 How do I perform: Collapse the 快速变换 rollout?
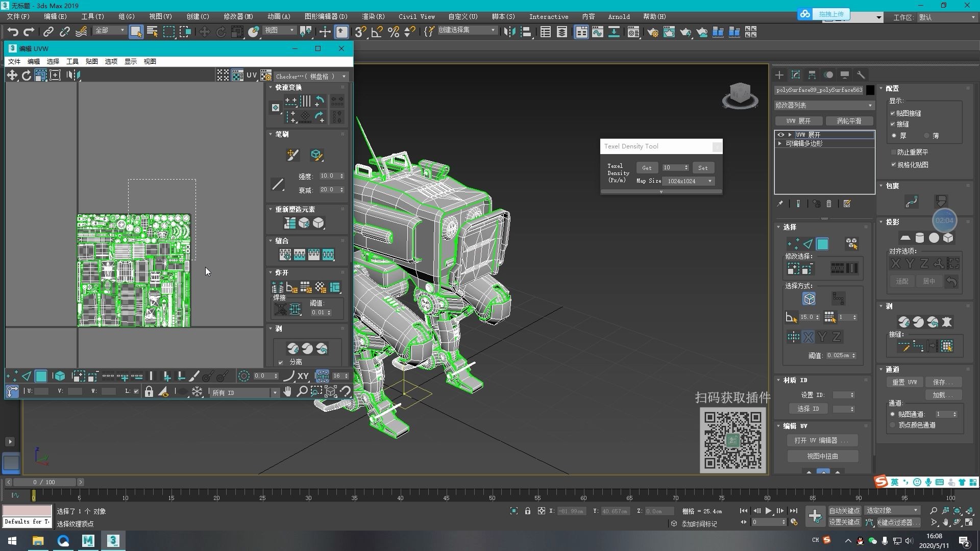pyautogui.click(x=271, y=87)
